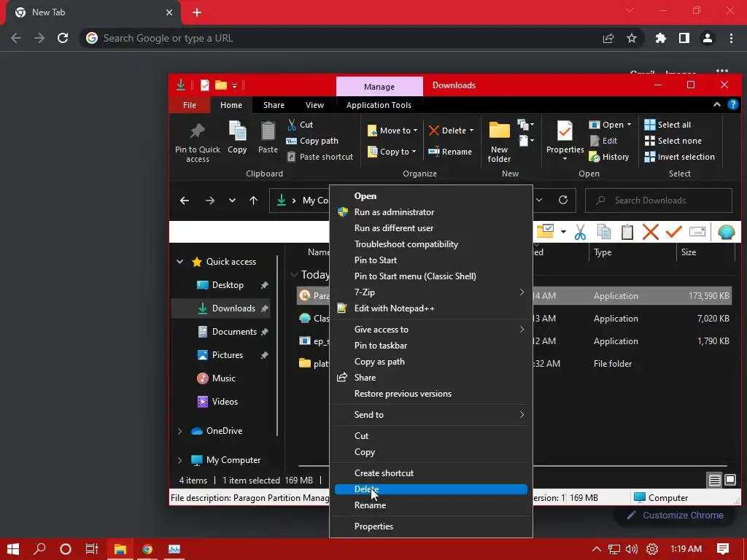Open the notification center icon
Viewport: 747px width, 560px height.
[x=723, y=549]
